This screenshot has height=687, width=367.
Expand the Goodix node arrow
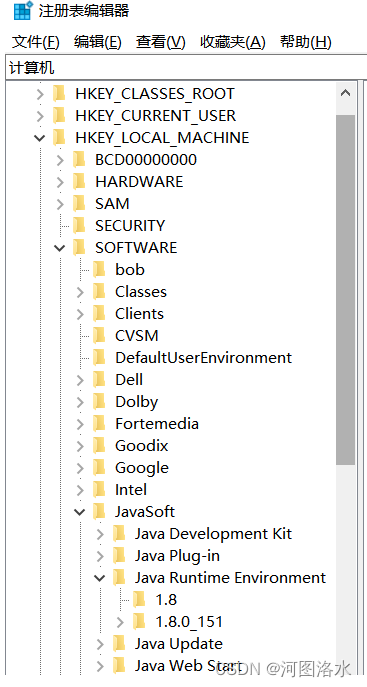tap(80, 446)
